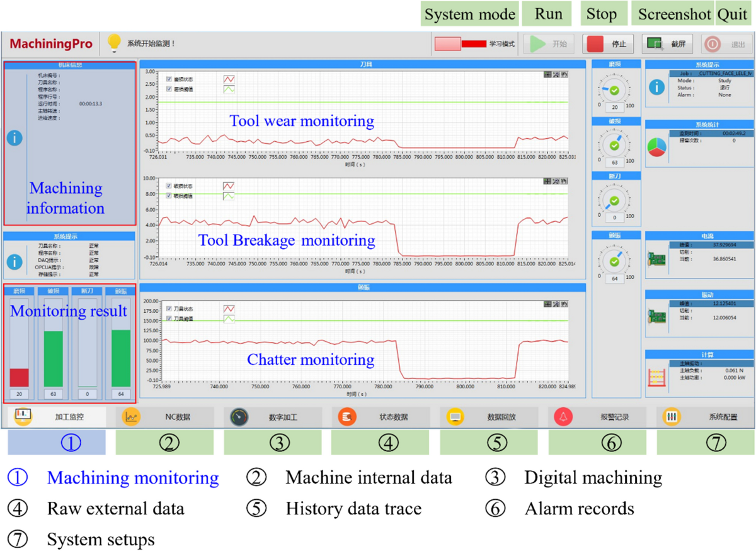This screenshot has width=756, height=551.
Task: Click the 磨损 wear dial gauge
Action: point(614,90)
